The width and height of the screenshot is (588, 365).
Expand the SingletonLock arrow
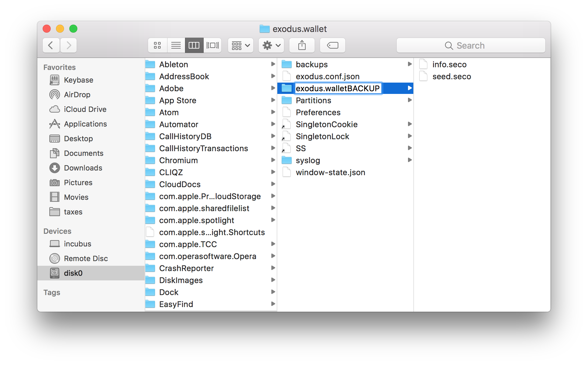[x=410, y=136]
